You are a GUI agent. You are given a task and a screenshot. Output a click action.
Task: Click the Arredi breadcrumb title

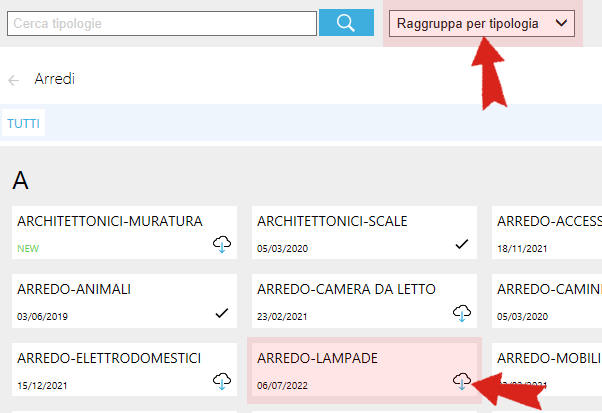pos(55,79)
